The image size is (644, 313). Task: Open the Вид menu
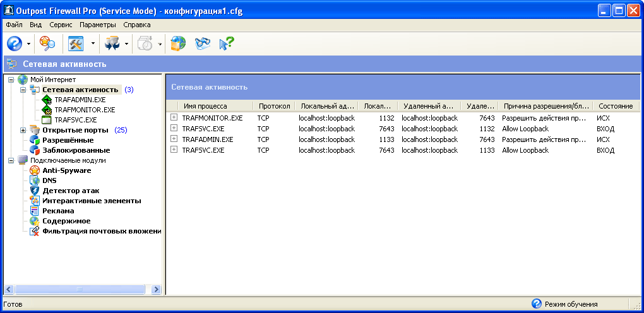(36, 25)
